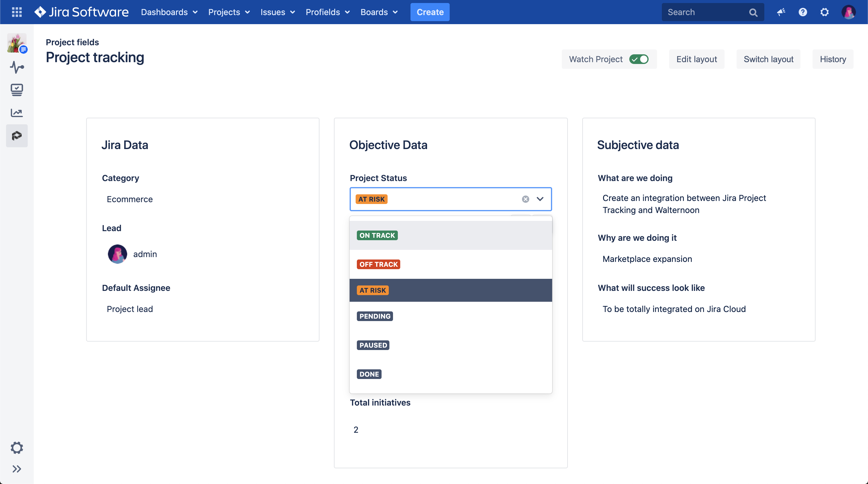
Task: Open the notifications megaphone icon
Action: tap(781, 12)
